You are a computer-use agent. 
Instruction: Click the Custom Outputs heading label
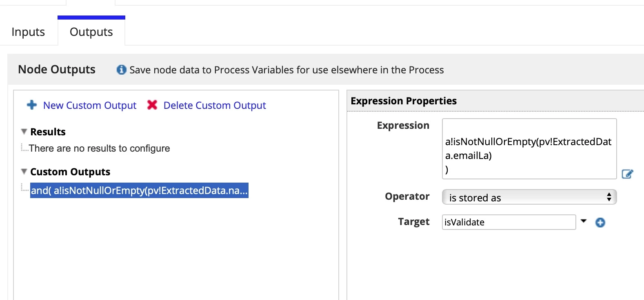pyautogui.click(x=70, y=172)
